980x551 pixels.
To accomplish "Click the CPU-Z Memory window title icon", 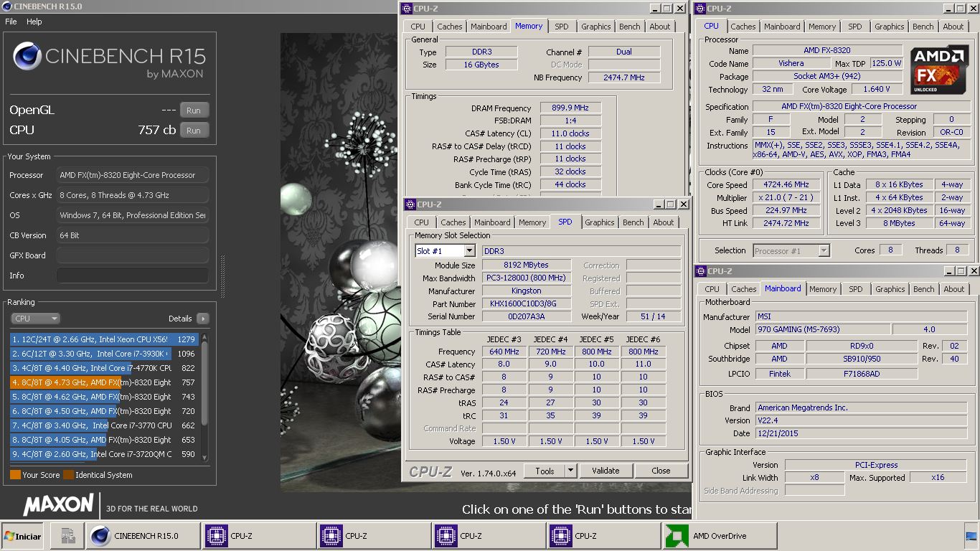I will [x=407, y=9].
